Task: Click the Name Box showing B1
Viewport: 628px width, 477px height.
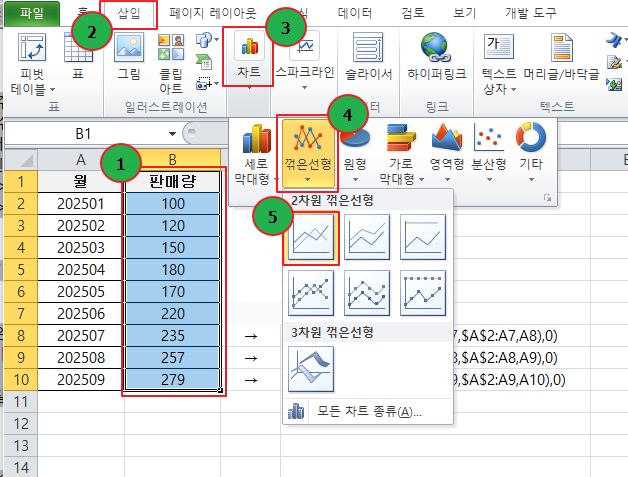Action: (x=83, y=133)
